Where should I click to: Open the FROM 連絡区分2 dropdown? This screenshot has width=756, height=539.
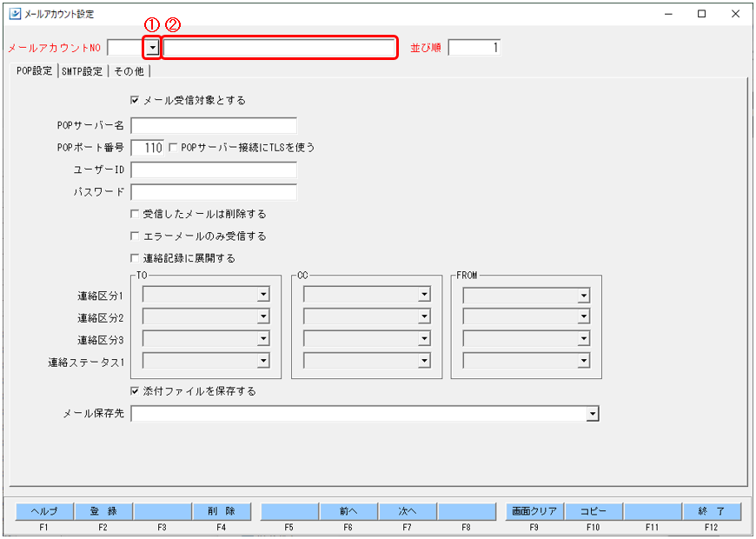point(584,316)
